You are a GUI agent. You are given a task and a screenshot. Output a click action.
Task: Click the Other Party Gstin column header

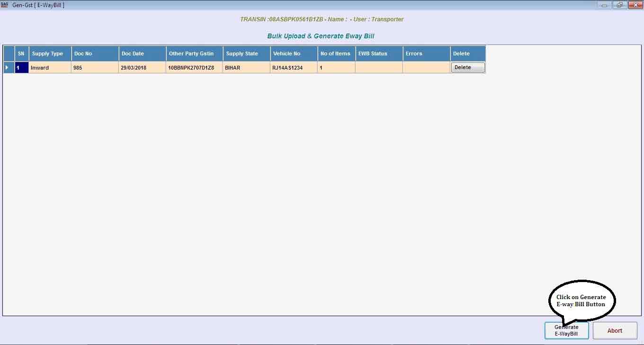pos(194,53)
